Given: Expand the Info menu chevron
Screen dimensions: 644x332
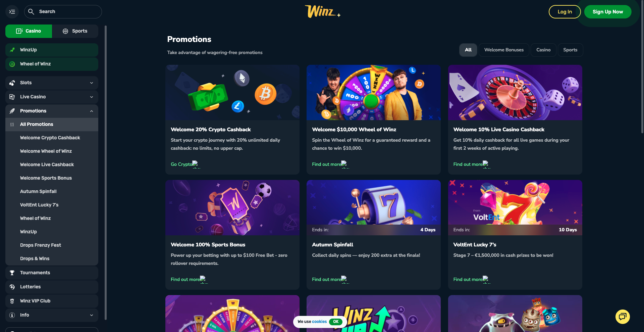Looking at the screenshot, I should click(92, 315).
